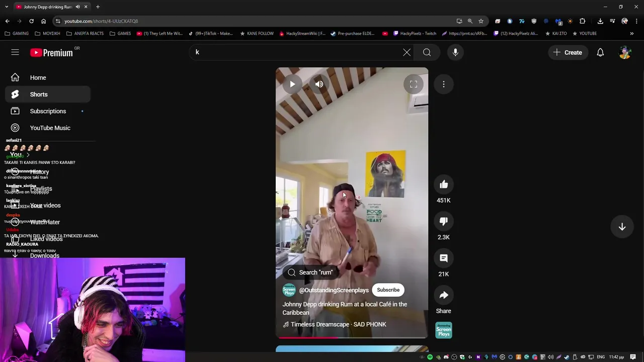Clear the search box text
Image resolution: width=644 pixels, height=362 pixels.
click(407, 52)
